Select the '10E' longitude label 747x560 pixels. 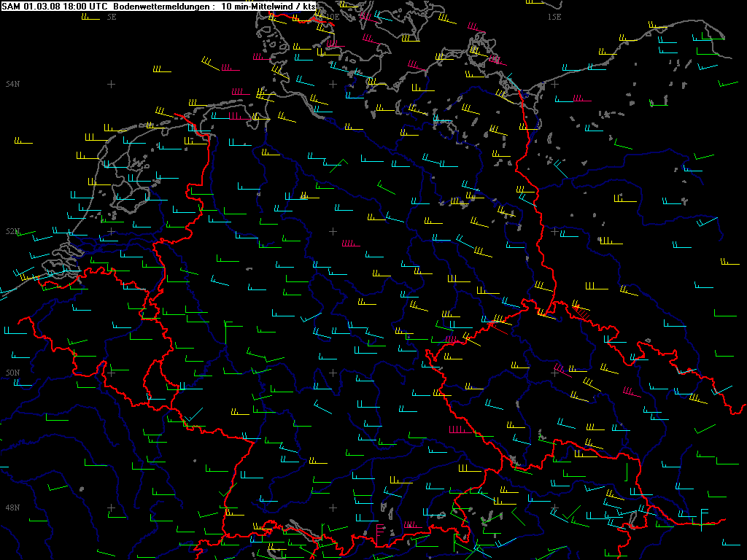pos(332,16)
